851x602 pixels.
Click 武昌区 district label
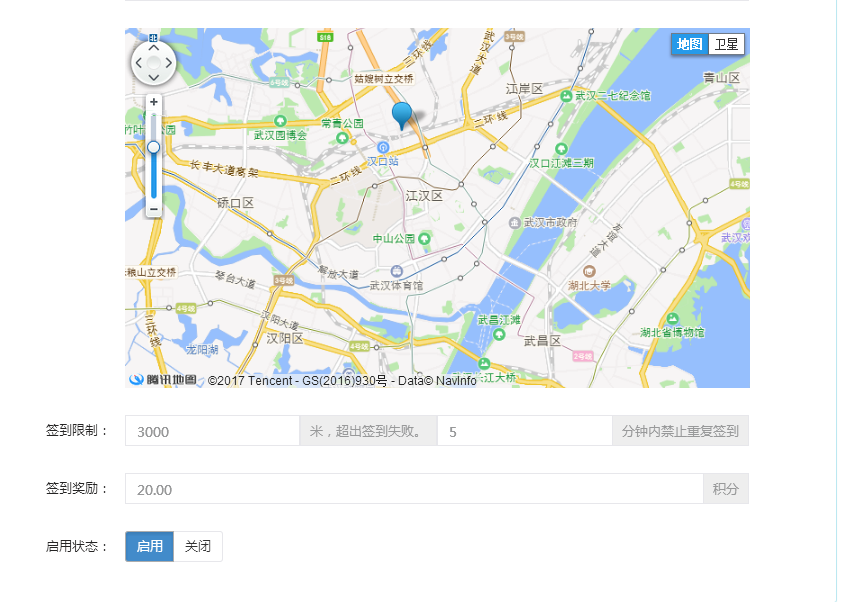point(542,341)
